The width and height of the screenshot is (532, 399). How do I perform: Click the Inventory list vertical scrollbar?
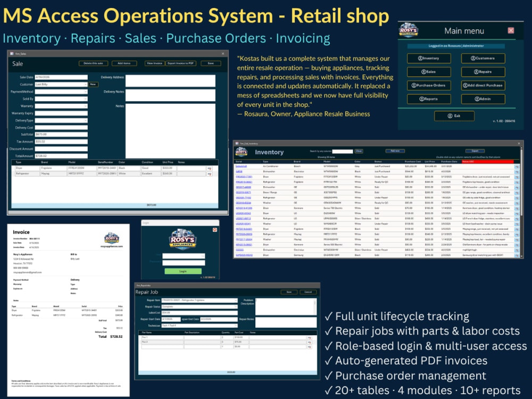(521, 202)
